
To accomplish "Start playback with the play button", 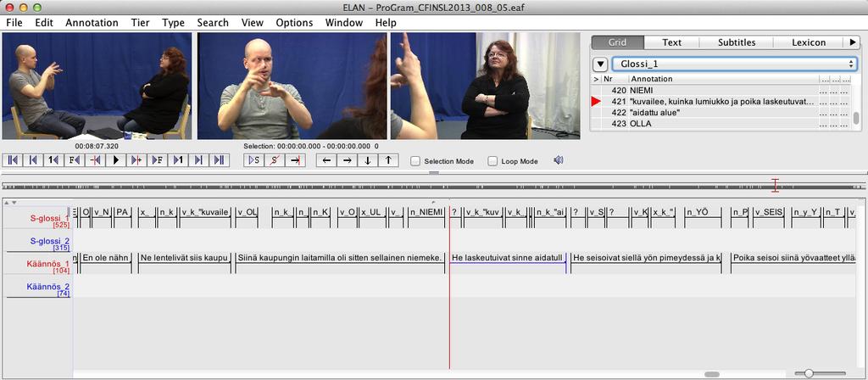I will (115, 160).
